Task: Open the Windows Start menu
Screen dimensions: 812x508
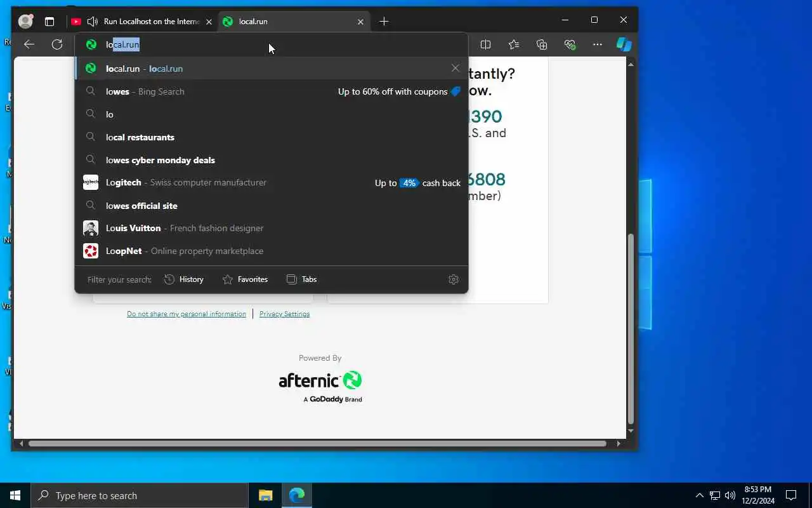Action: coord(15,495)
